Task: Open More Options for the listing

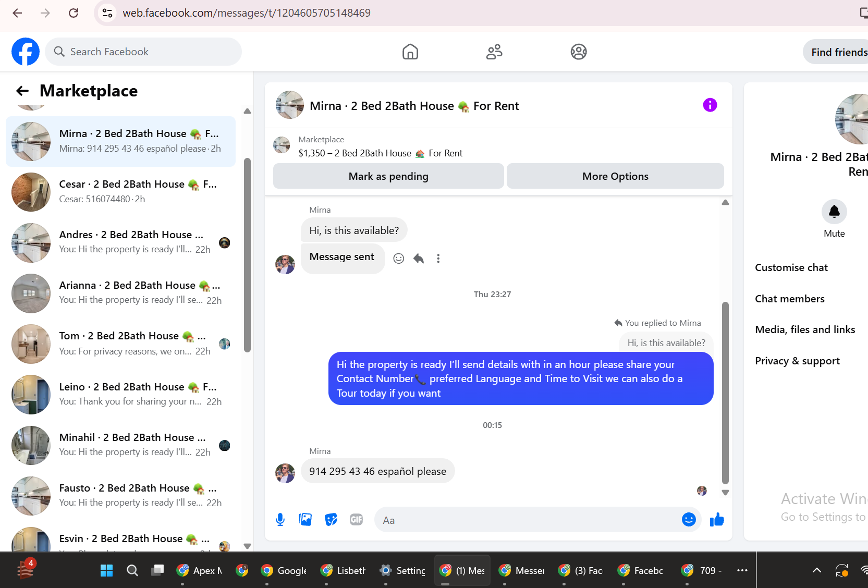Action: pyautogui.click(x=615, y=176)
